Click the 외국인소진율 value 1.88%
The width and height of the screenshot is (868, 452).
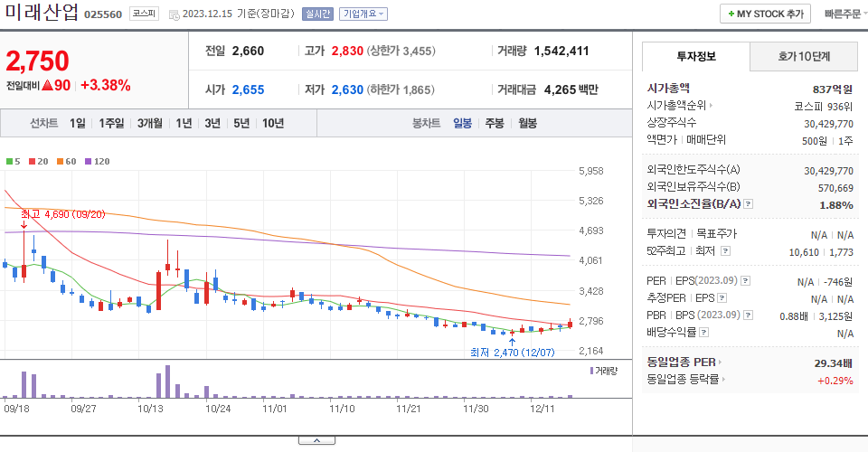point(835,205)
